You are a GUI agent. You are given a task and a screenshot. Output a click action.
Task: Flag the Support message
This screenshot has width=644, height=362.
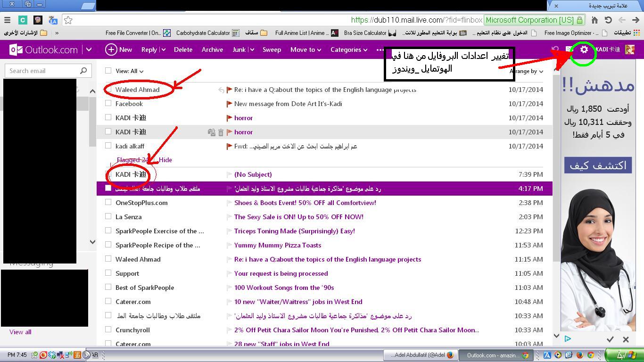tap(230, 273)
